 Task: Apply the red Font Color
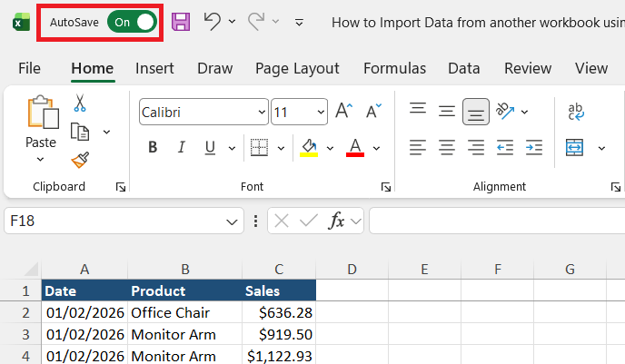[355, 148]
